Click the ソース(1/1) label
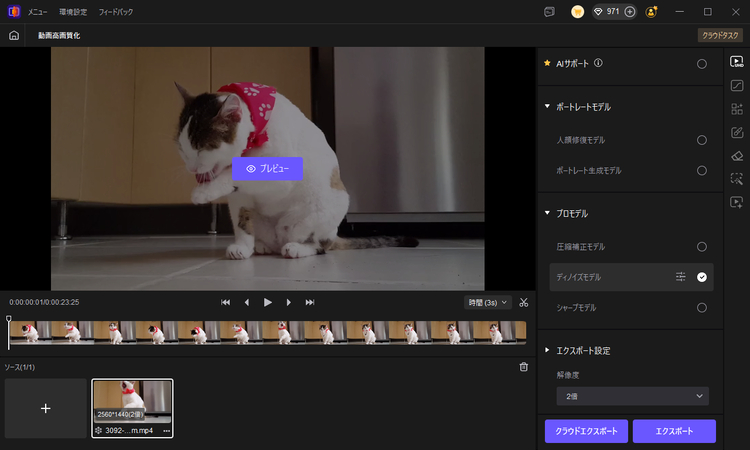 coord(20,367)
